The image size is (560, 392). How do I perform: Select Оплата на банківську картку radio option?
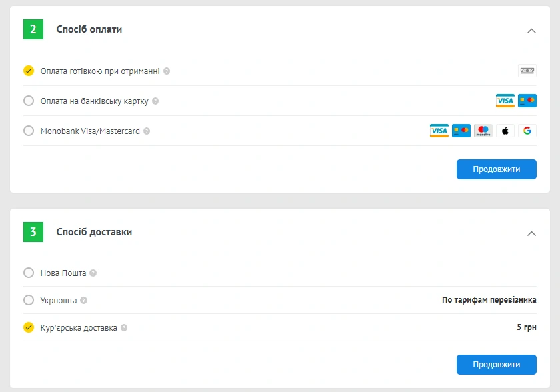pyautogui.click(x=29, y=101)
